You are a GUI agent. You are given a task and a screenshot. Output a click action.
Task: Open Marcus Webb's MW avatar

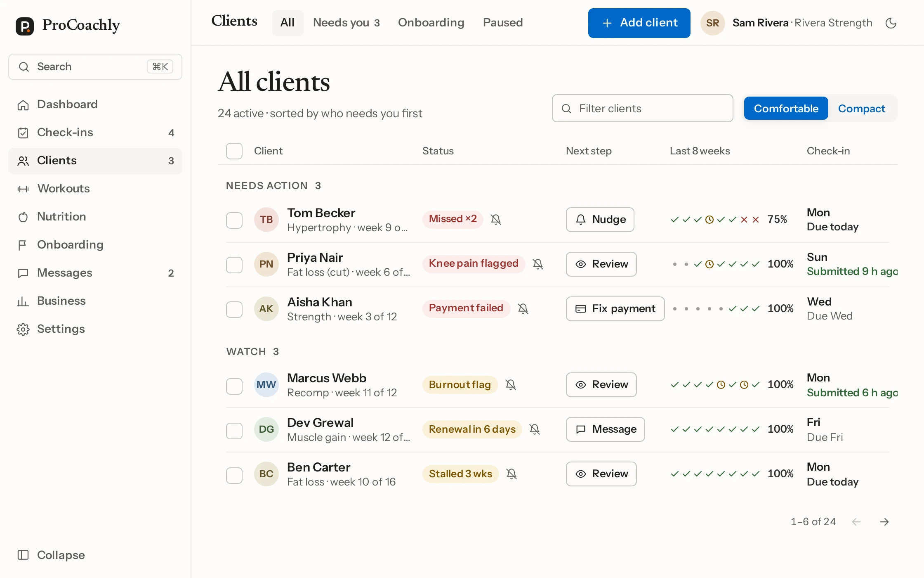point(266,385)
